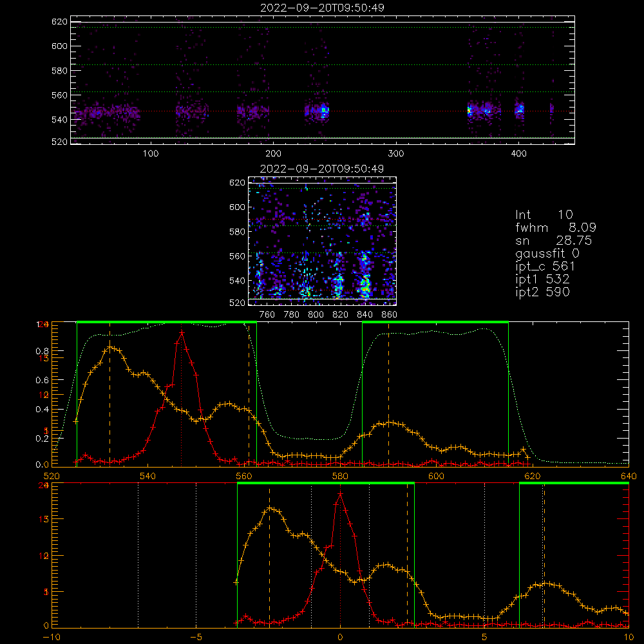
Task: Select the 'fwhm 8.09' value text
Action: pyautogui.click(x=556, y=227)
